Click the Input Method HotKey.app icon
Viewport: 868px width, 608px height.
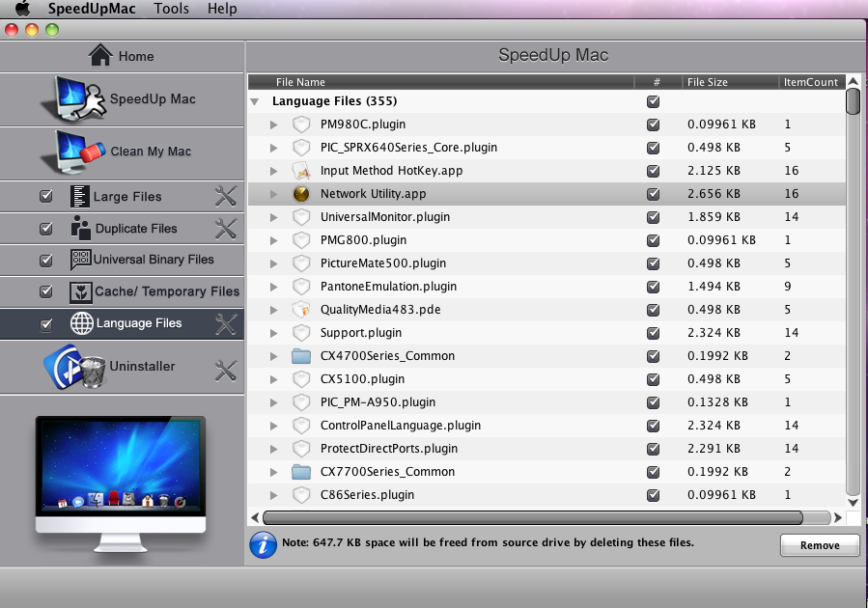coord(301,171)
